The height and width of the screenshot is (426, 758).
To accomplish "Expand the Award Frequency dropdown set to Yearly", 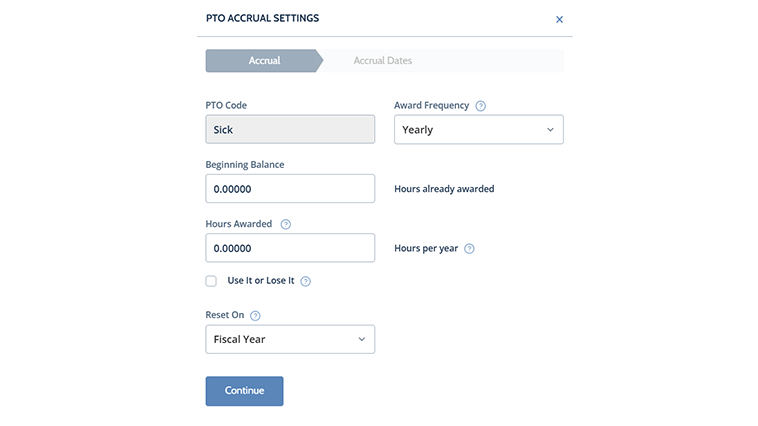I will (x=478, y=130).
